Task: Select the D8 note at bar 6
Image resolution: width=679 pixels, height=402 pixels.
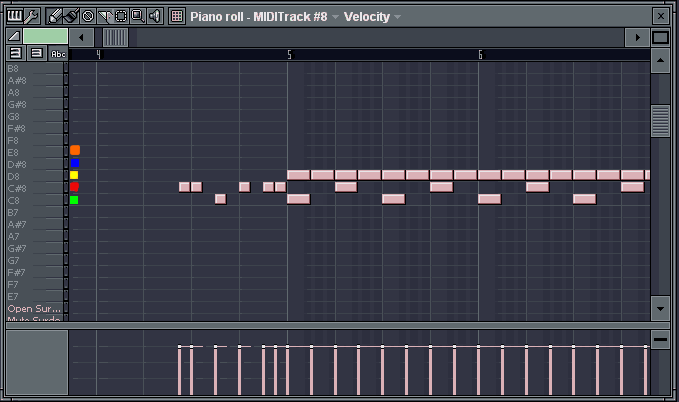Action: click(490, 175)
